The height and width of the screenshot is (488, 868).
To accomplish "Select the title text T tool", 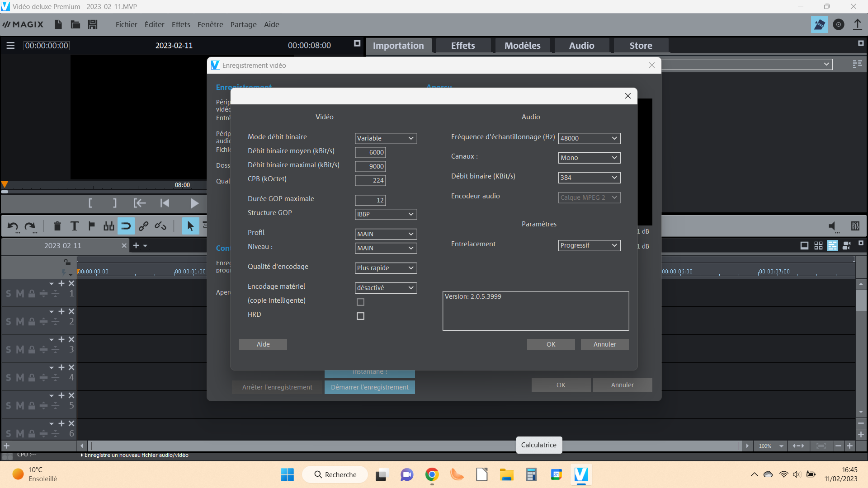I will [75, 226].
